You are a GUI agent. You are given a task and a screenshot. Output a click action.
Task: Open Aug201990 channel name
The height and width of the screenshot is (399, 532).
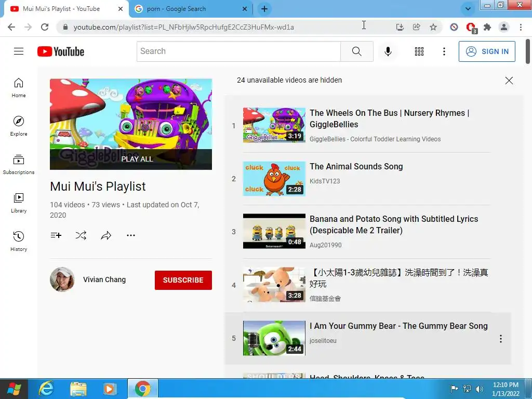325,245
